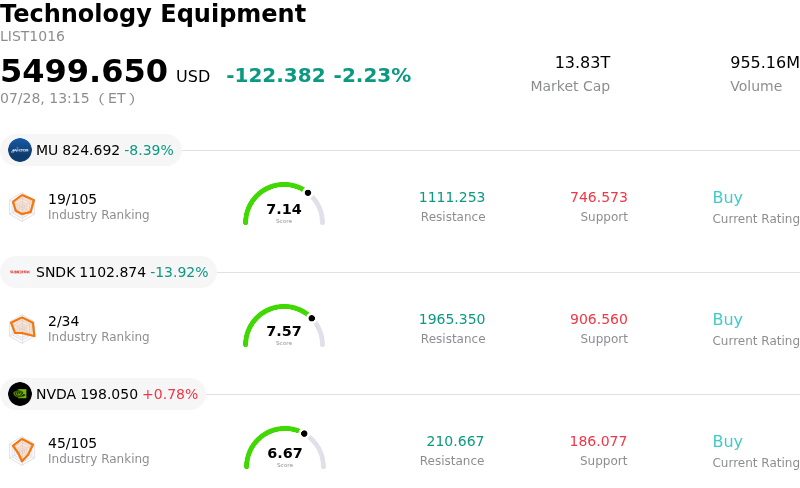Click the NVIDIA logo icon
Image resolution: width=800 pixels, height=488 pixels.
point(20,394)
